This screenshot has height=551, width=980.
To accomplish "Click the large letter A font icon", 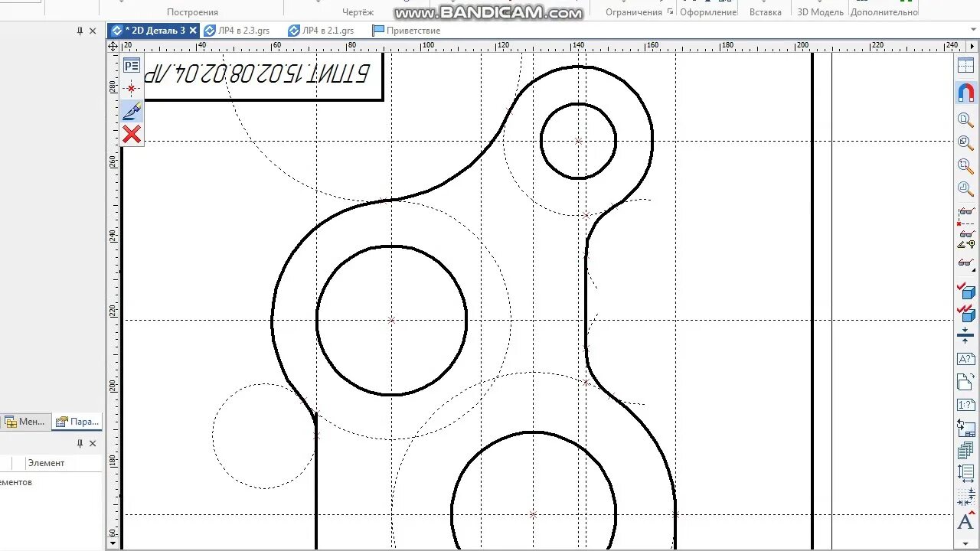I will [966, 522].
